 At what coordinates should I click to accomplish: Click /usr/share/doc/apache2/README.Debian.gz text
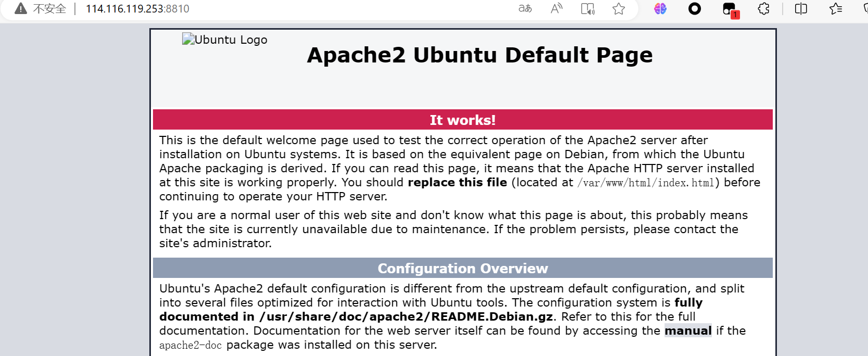[x=406, y=316]
